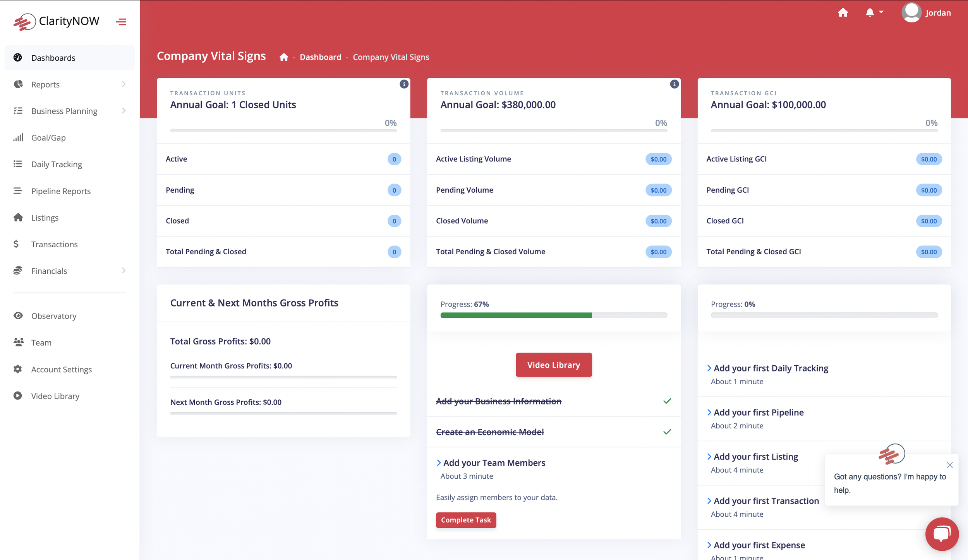The height and width of the screenshot is (560, 968).
Task: Click the home icon in top bar
Action: [x=843, y=13]
